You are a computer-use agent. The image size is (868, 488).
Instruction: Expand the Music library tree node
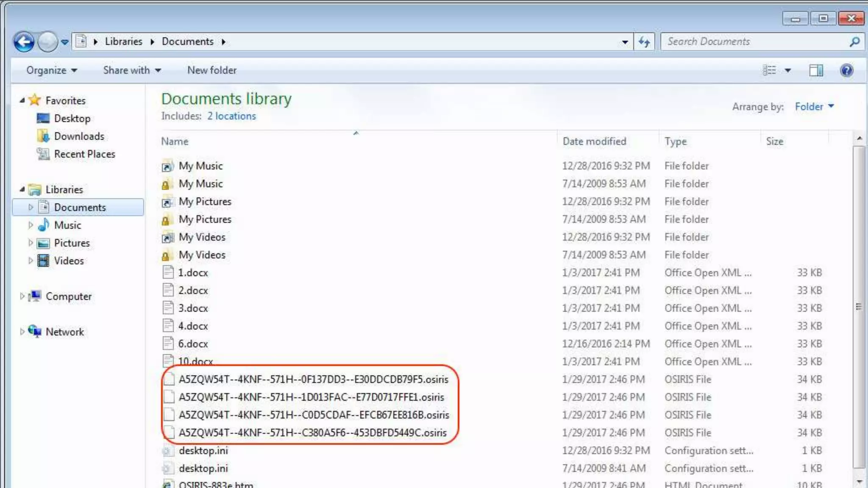(31, 225)
